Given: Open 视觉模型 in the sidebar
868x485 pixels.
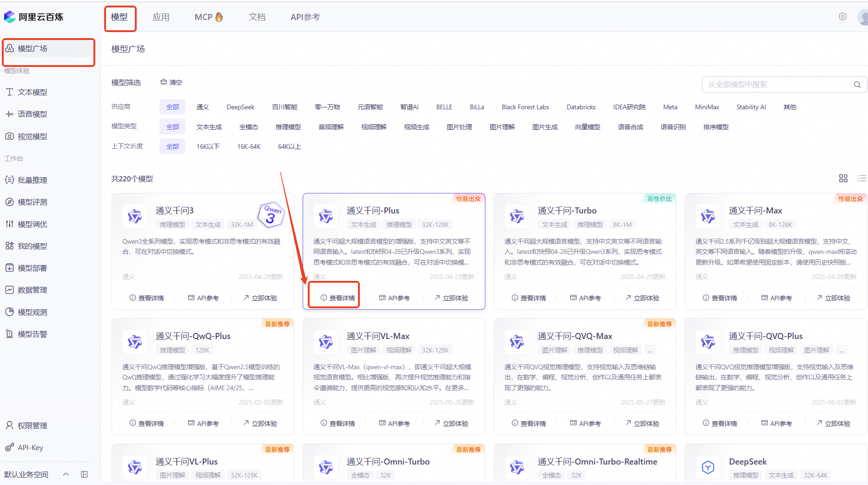Looking at the screenshot, I should point(33,136).
